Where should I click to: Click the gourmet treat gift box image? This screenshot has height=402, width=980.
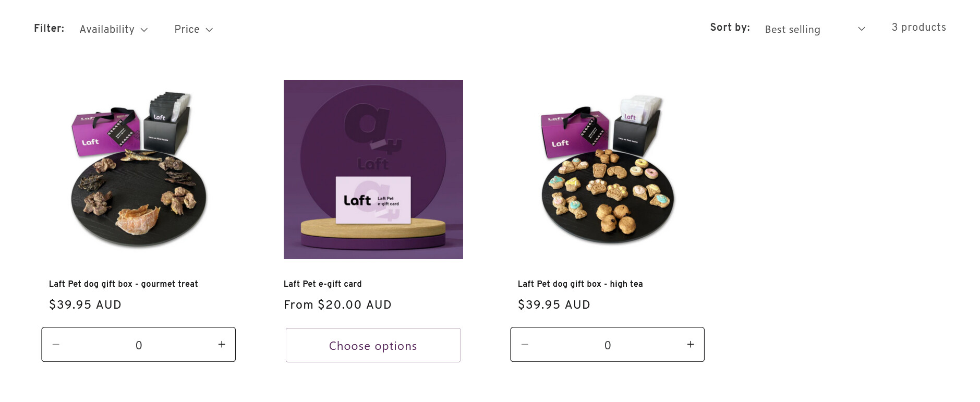pyautogui.click(x=139, y=169)
